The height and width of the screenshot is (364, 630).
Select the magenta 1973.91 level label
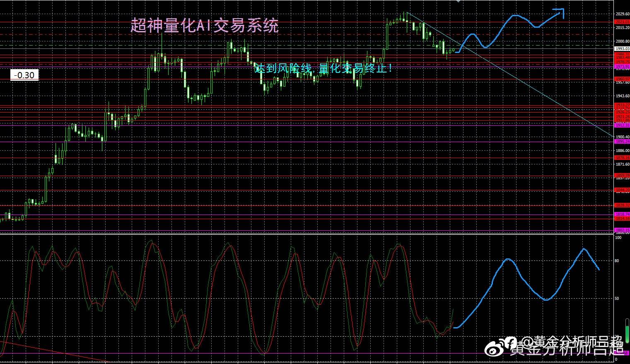622,66
